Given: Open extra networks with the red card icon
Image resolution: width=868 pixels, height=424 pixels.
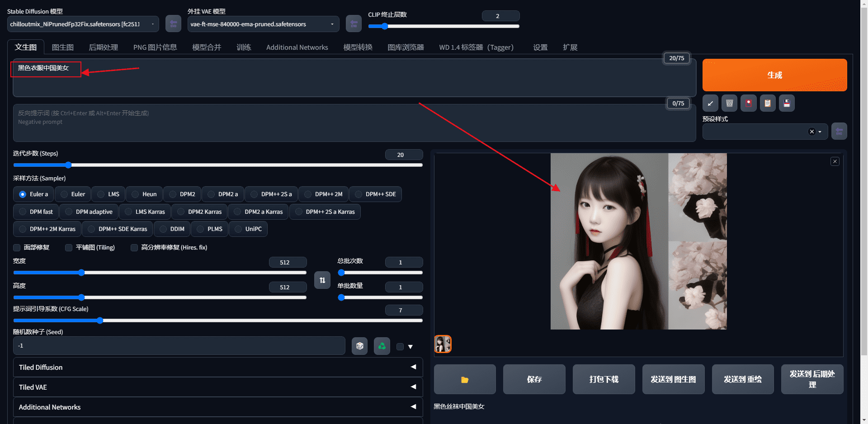Looking at the screenshot, I should point(748,103).
